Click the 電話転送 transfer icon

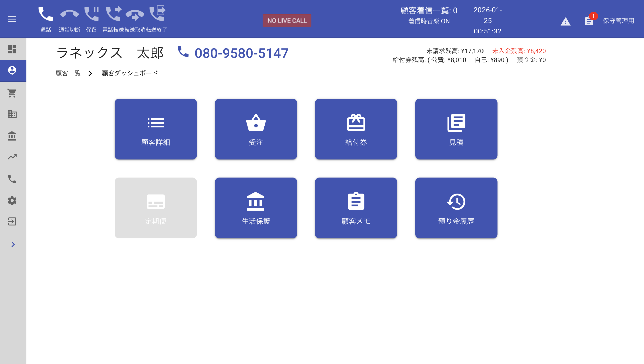(113, 14)
